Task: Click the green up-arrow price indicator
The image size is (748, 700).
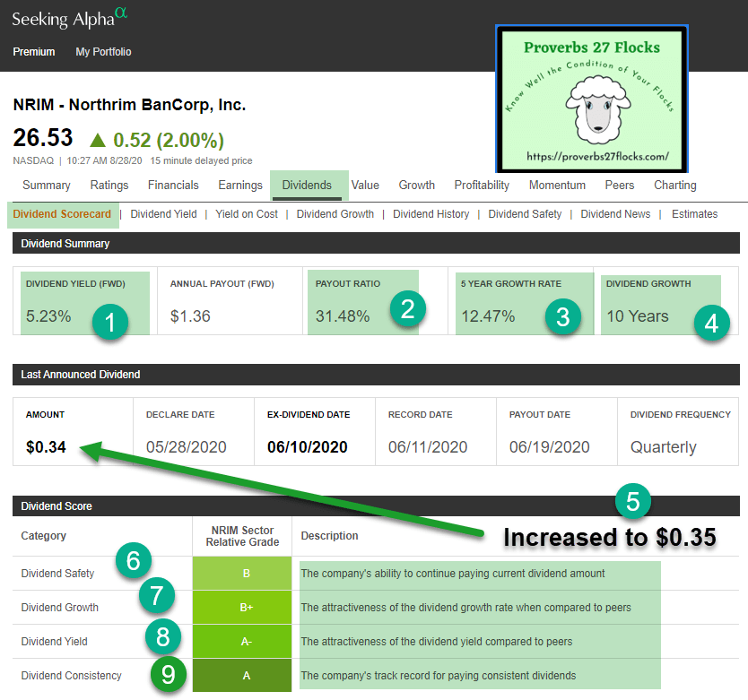Action: point(98,140)
